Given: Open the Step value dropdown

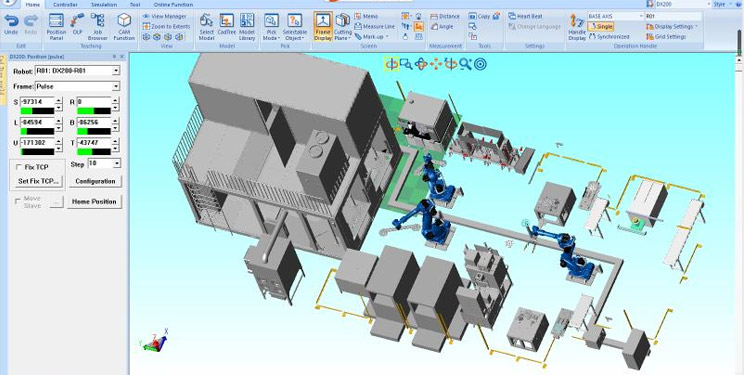Looking at the screenshot, I should click(117, 163).
